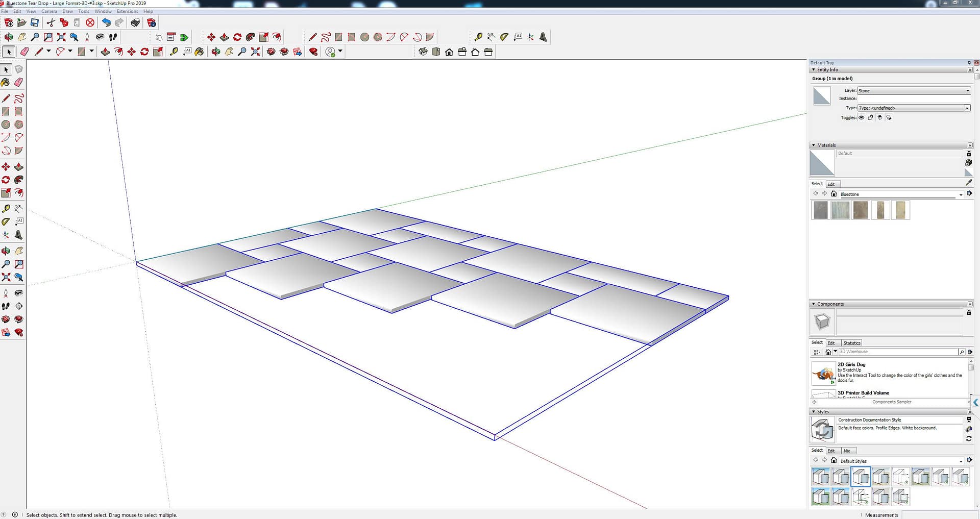Open the Bluestone materials collection dropdown

(961, 194)
